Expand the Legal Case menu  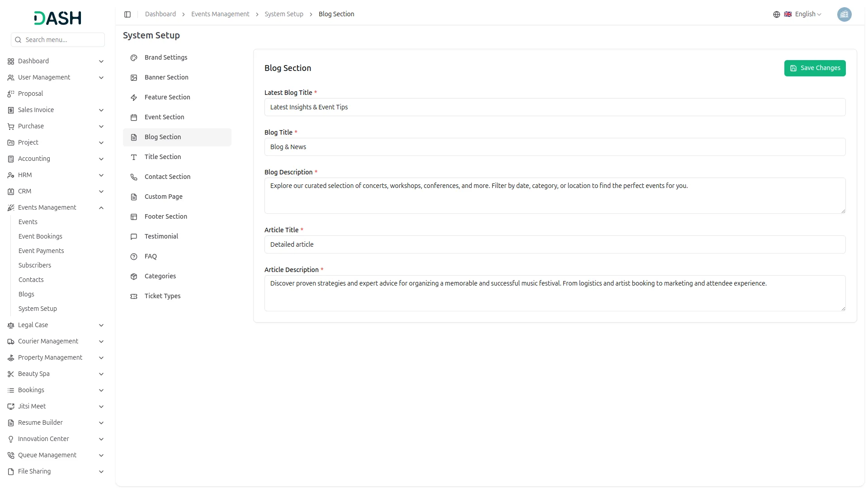101,325
